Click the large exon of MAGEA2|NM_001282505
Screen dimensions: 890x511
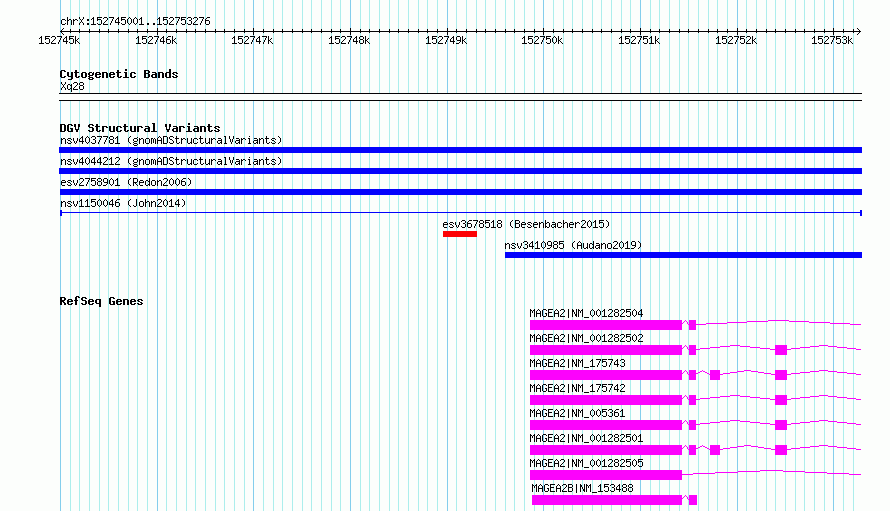pos(606,475)
